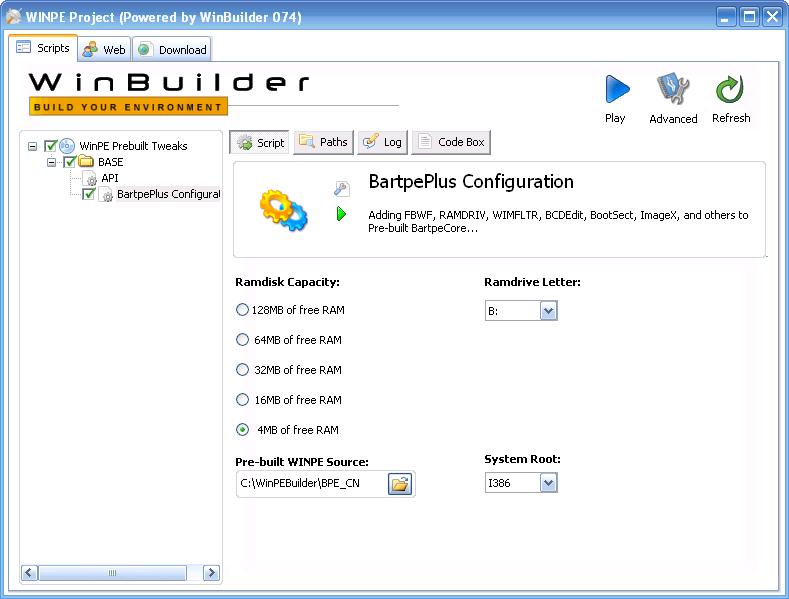Click the BASE folder icon
Screen dimensions: 789x599
pos(86,162)
